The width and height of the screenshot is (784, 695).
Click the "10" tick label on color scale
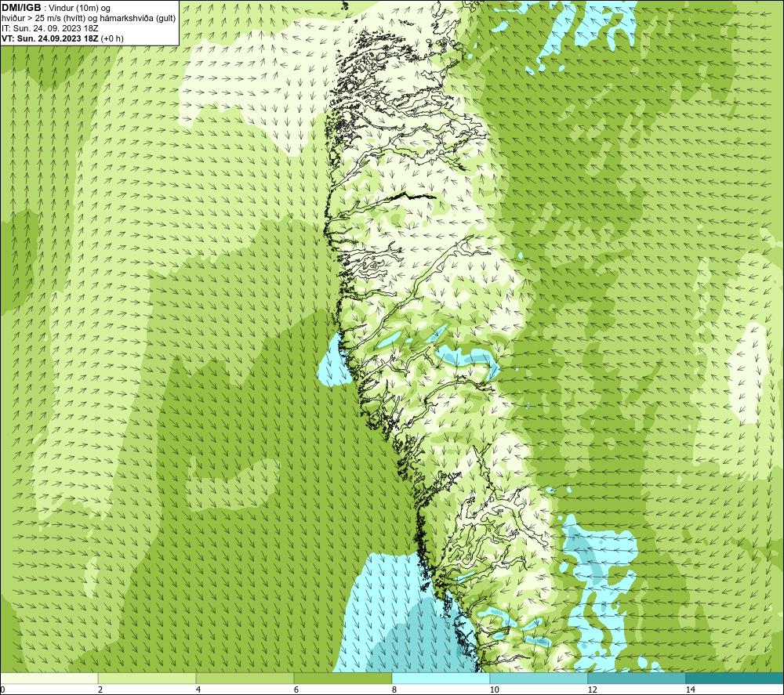(494, 690)
